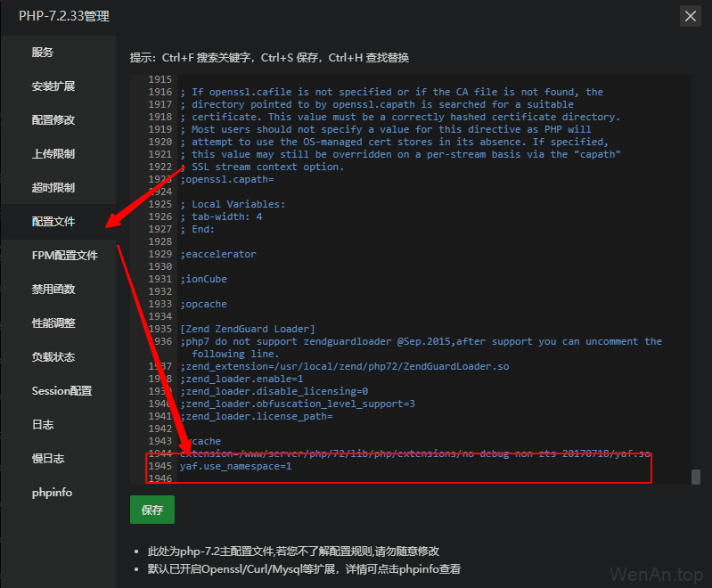The width and height of the screenshot is (712, 588).
Task: Click the editor's vertical scrollbar thumb
Action: (695, 477)
